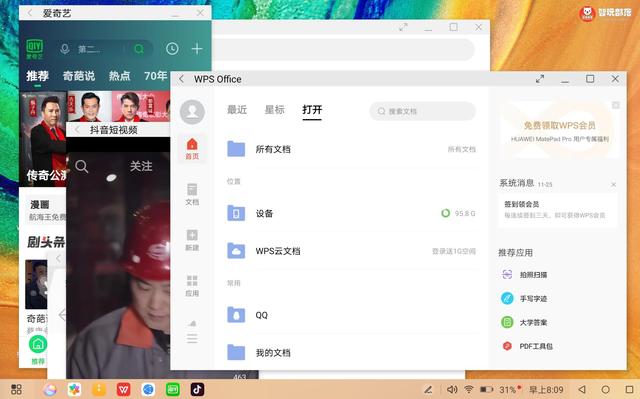Screen dimensions: 640x399
Task: Click the 搜索文档 search field
Action: (422, 111)
